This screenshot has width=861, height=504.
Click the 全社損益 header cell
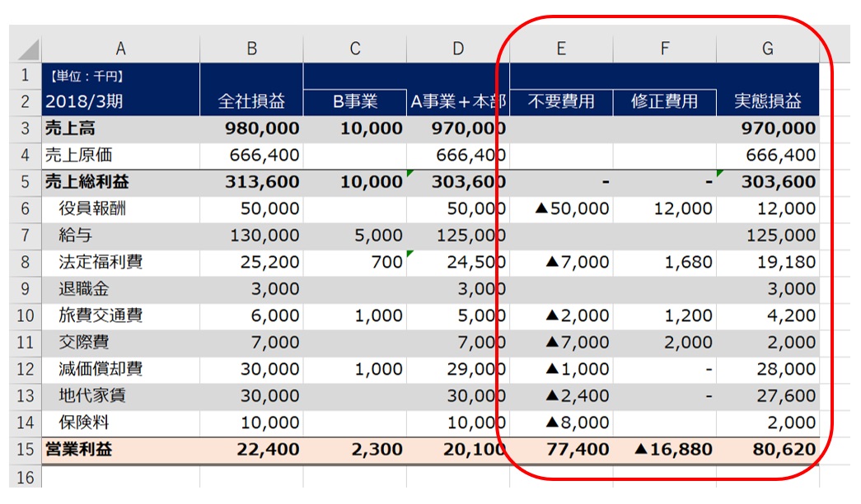pyautogui.click(x=251, y=101)
